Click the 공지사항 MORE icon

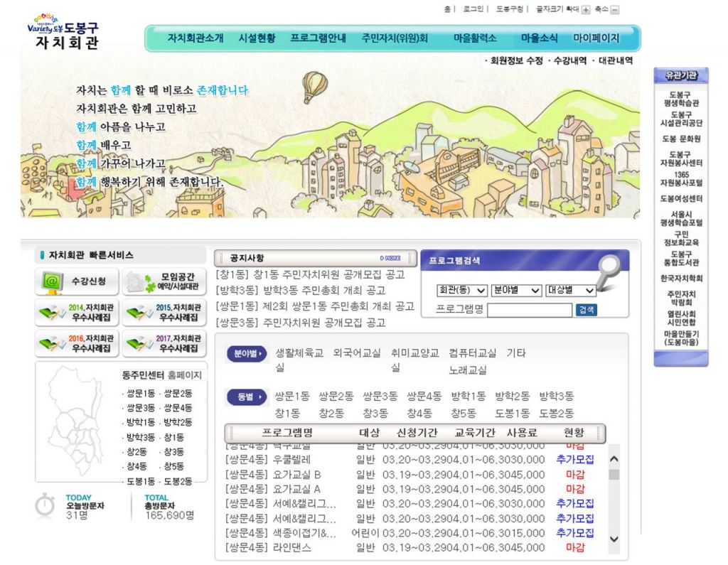pyautogui.click(x=390, y=258)
